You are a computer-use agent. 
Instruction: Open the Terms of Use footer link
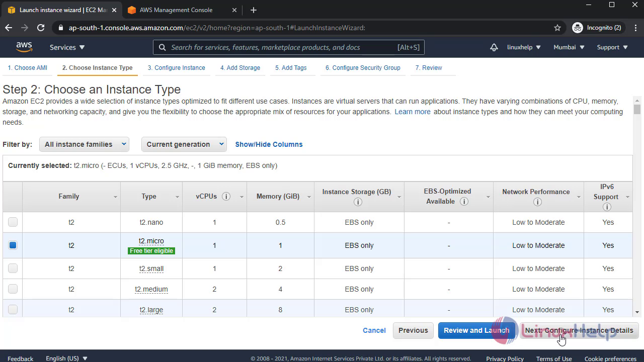click(554, 358)
